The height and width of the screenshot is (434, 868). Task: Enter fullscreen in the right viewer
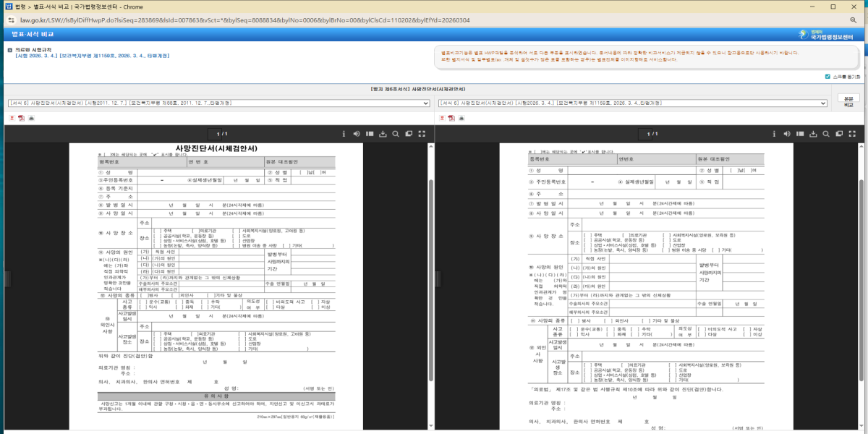point(853,134)
